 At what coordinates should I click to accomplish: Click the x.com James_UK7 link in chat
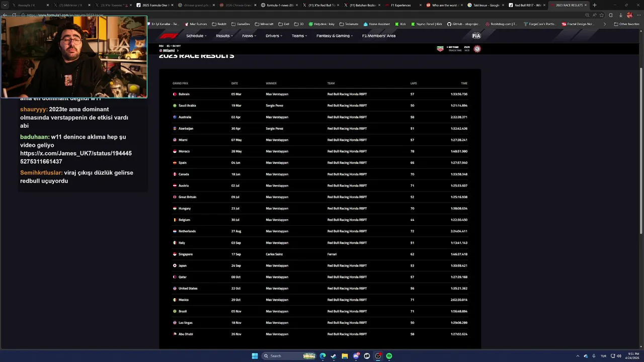click(76, 157)
